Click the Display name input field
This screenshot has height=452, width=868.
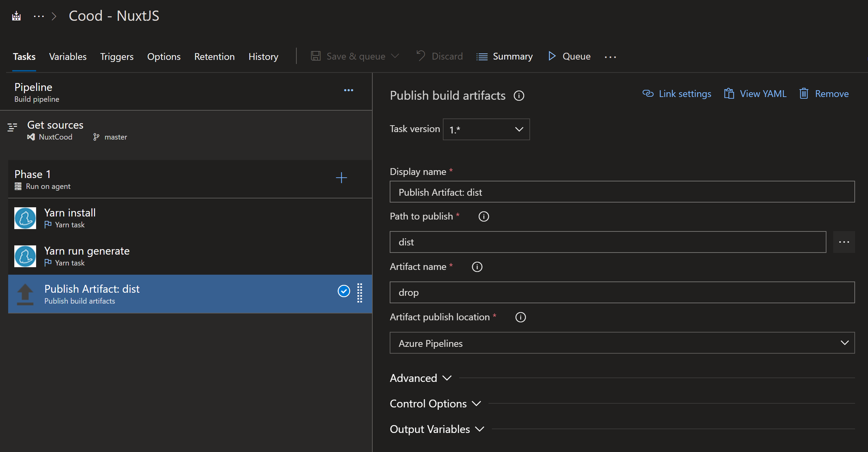pos(622,192)
